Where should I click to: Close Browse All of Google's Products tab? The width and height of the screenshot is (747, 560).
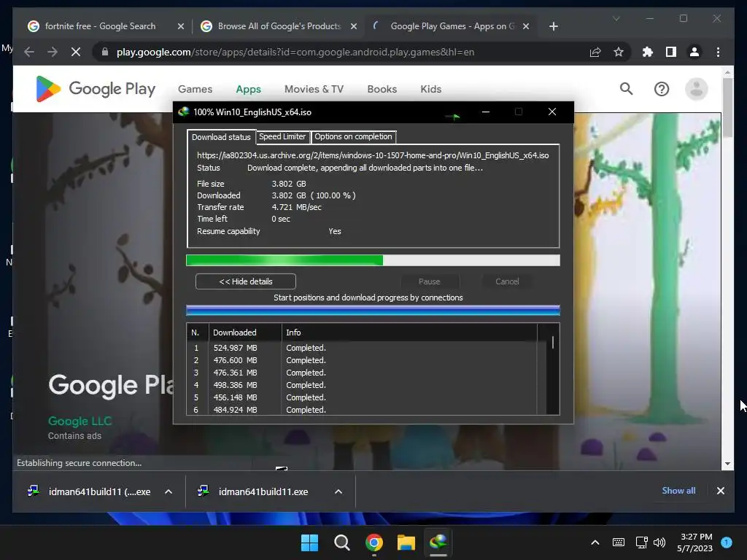click(x=354, y=26)
